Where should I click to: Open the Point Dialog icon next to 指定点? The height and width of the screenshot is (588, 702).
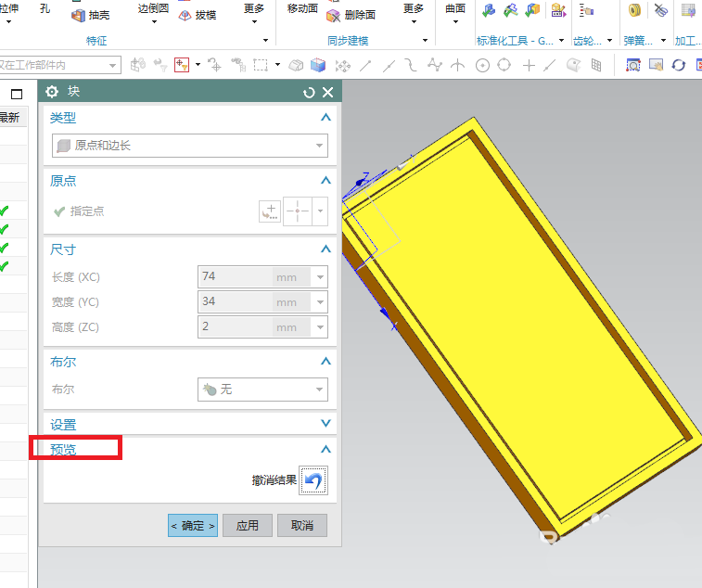coord(270,211)
